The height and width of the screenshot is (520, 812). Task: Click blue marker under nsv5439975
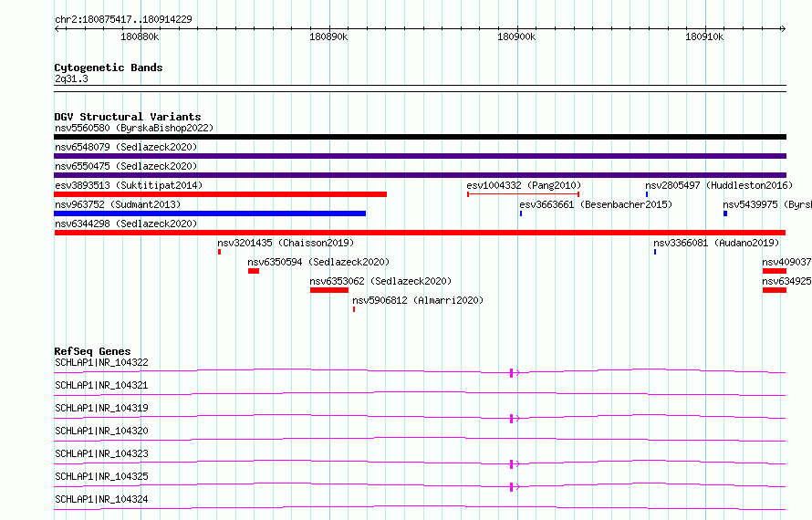pyautogui.click(x=725, y=213)
